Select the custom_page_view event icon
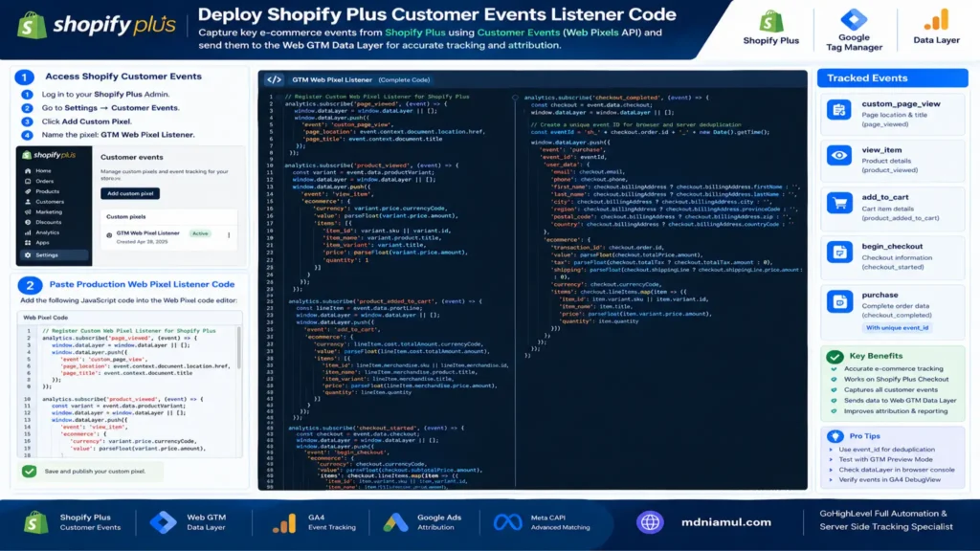Viewport: 980px width, 551px height. (x=838, y=111)
